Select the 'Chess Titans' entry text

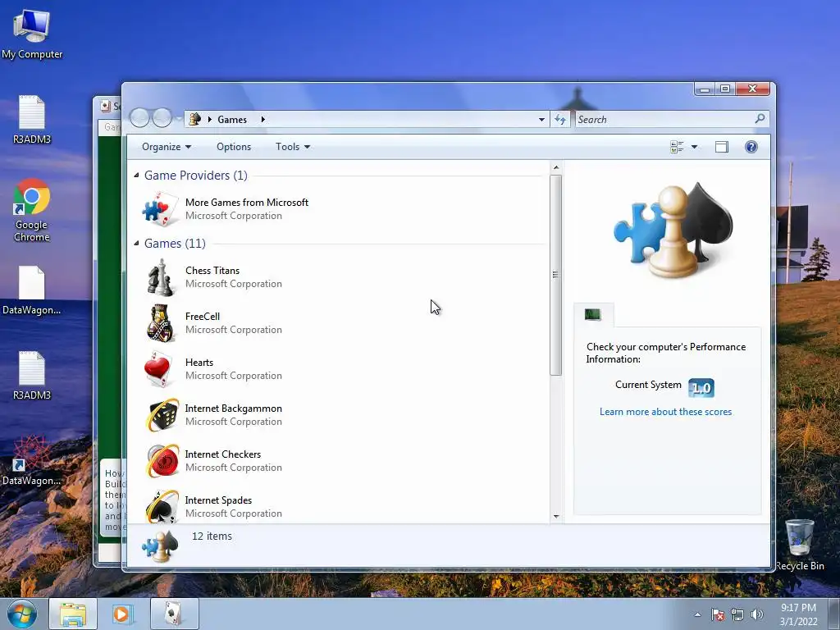[212, 271]
